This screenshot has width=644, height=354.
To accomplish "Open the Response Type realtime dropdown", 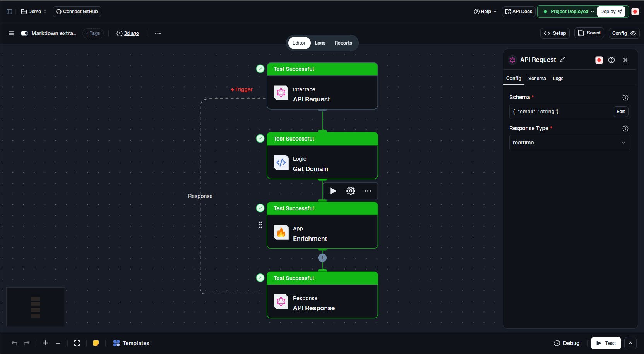I will click(569, 143).
